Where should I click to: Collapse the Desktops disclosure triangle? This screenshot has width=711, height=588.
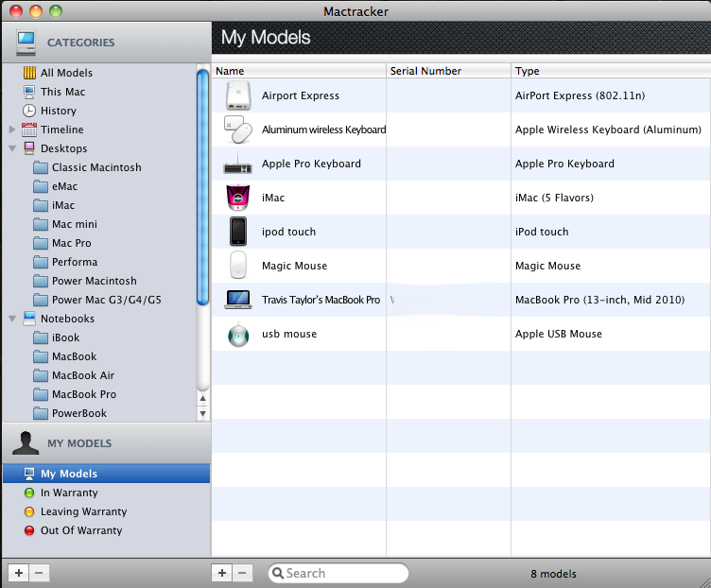click(x=12, y=148)
